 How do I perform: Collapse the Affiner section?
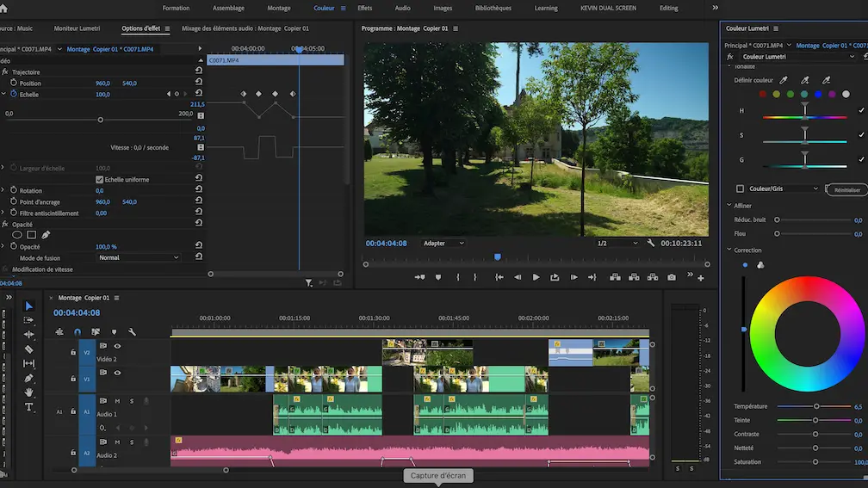pos(728,206)
